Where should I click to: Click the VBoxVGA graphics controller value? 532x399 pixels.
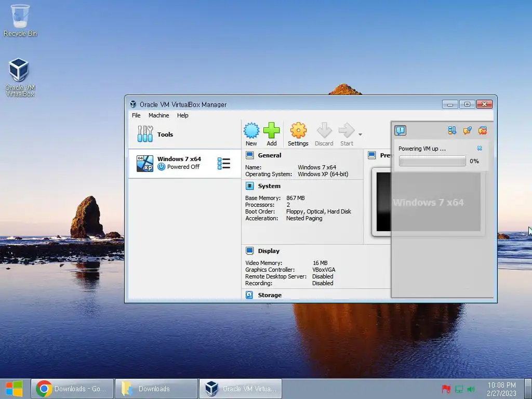click(x=324, y=270)
